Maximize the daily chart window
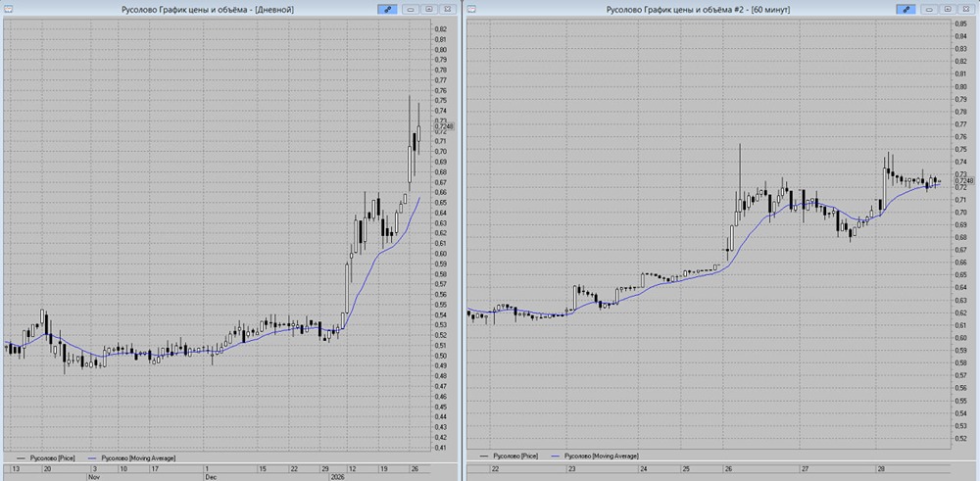Screen dimensions: 980x481 (x=431, y=9)
